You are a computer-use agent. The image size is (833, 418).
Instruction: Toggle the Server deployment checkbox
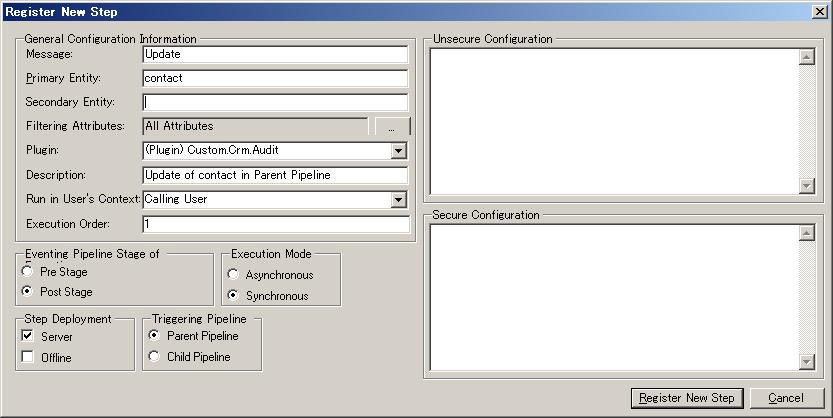point(28,337)
